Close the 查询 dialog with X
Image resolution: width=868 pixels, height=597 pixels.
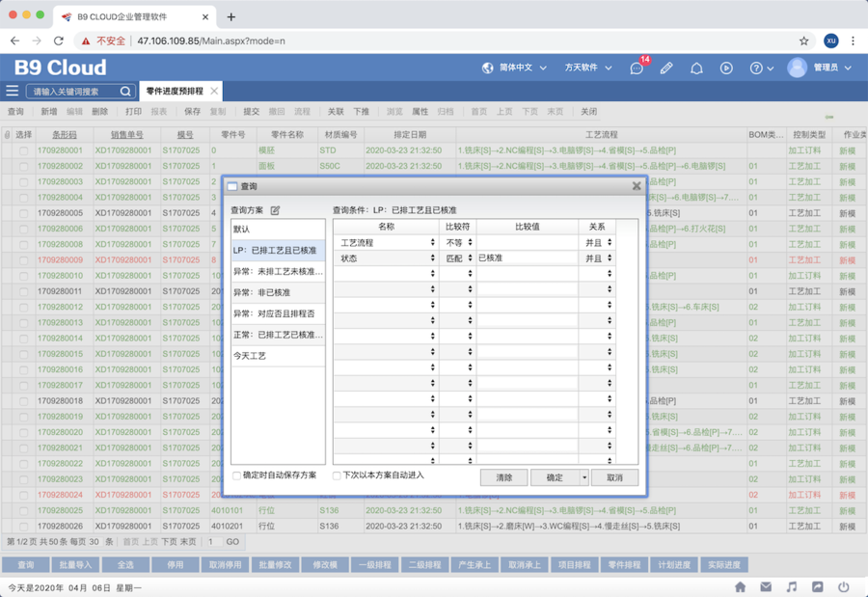(x=637, y=186)
